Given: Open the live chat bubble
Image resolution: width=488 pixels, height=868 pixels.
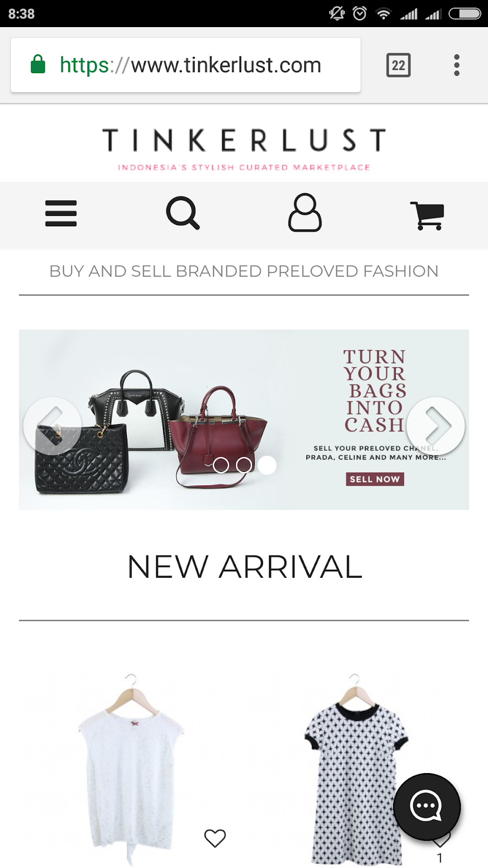Looking at the screenshot, I should (x=427, y=807).
